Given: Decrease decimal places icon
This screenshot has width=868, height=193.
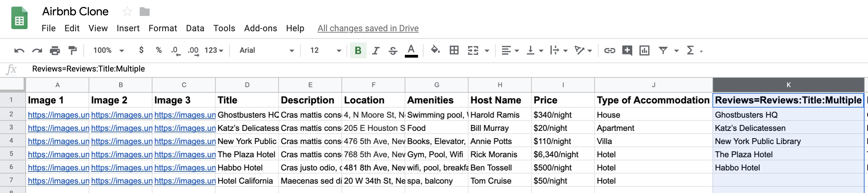Looking at the screenshot, I should tap(176, 51).
